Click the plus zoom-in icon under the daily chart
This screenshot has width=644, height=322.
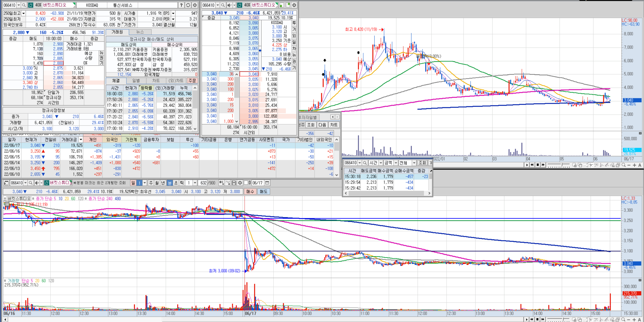[635, 165]
